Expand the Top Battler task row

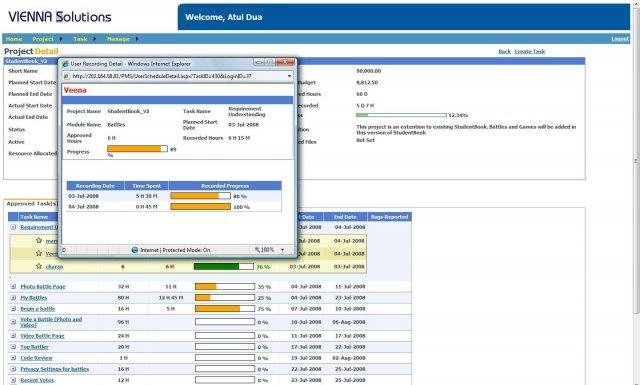click(13, 347)
